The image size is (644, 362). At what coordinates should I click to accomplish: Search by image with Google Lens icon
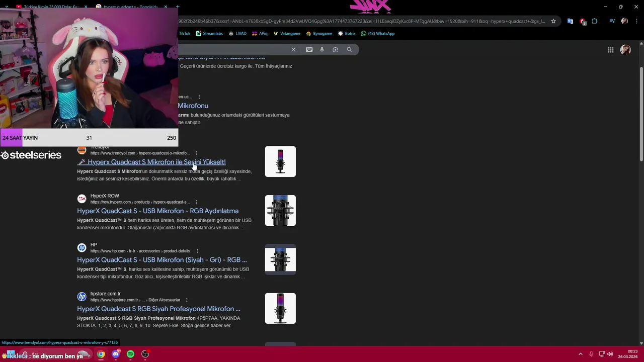336,49
